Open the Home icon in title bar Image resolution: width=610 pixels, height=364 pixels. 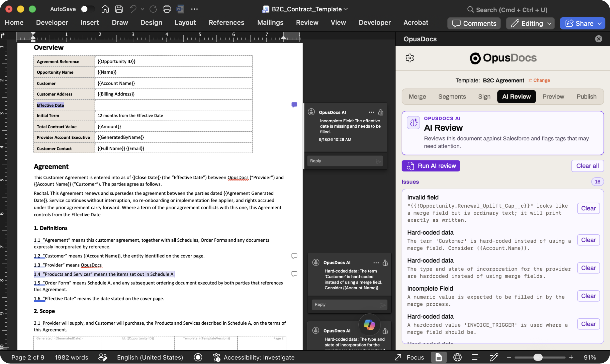pos(105,9)
